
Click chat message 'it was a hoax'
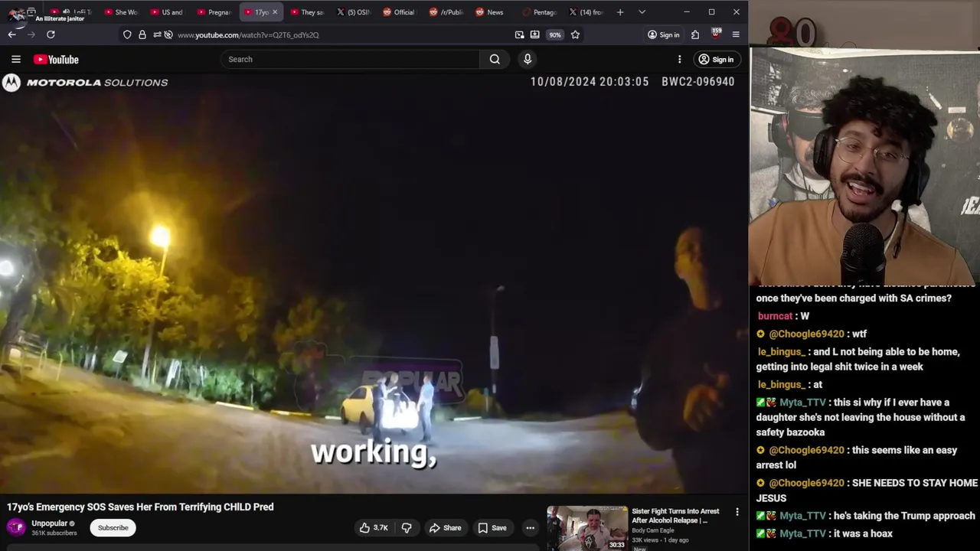pyautogui.click(x=862, y=533)
